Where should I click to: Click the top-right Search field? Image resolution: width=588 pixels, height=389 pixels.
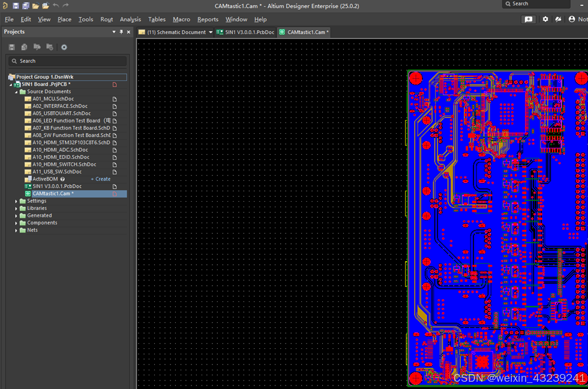[x=536, y=4]
